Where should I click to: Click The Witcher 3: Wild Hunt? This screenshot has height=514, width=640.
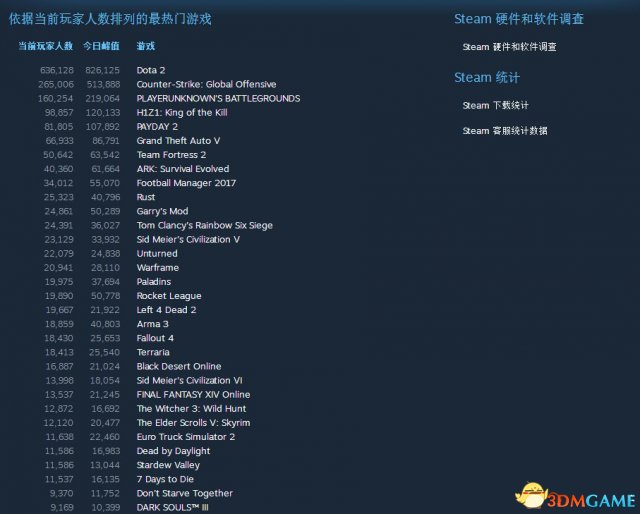pyautogui.click(x=191, y=408)
